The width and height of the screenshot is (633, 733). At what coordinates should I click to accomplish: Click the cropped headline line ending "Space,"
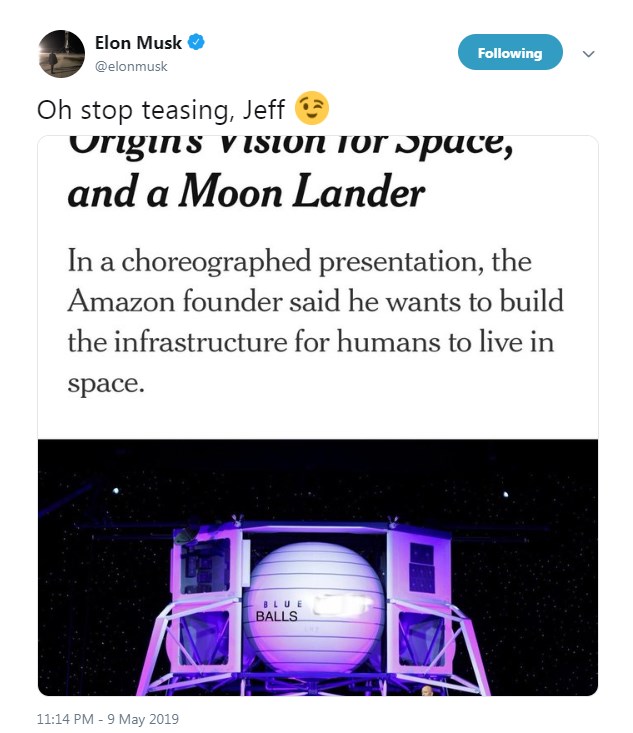click(x=290, y=147)
